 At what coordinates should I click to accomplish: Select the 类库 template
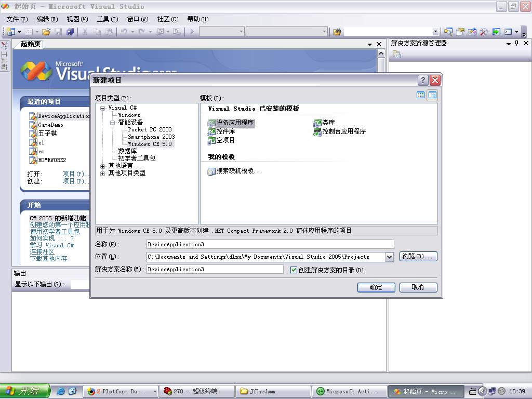(x=324, y=123)
